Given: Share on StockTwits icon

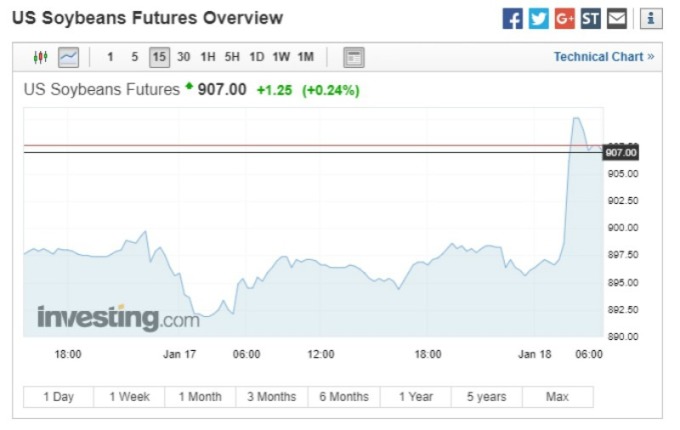Looking at the screenshot, I should click(x=590, y=19).
